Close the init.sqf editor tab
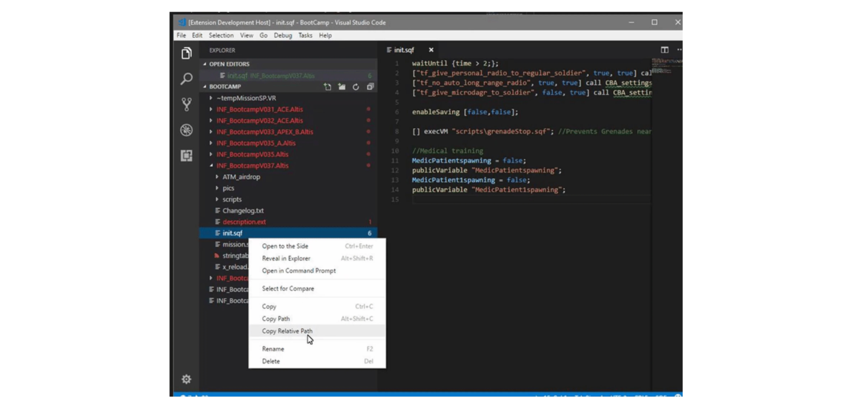Image resolution: width=868 pixels, height=418 pixels. click(431, 50)
